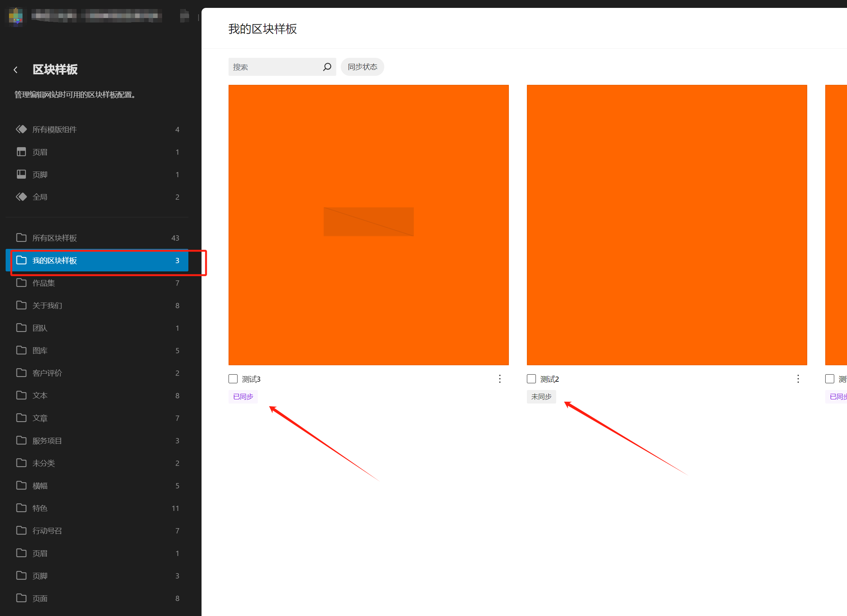Tick the 测试2 pattern checkbox
Screen dimensions: 847x616
(531, 379)
